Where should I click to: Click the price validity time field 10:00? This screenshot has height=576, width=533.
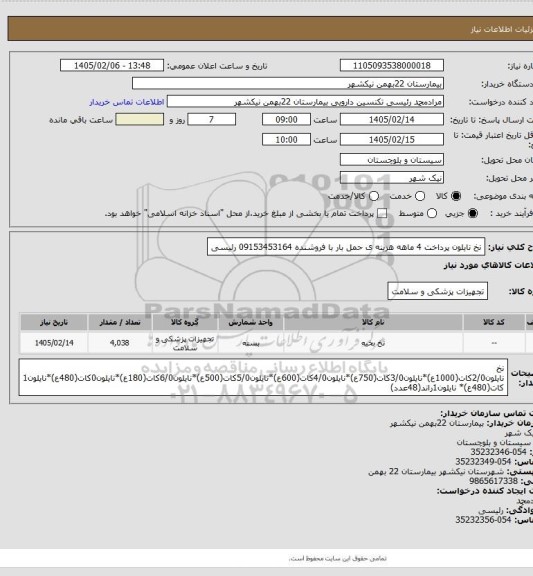286,140
